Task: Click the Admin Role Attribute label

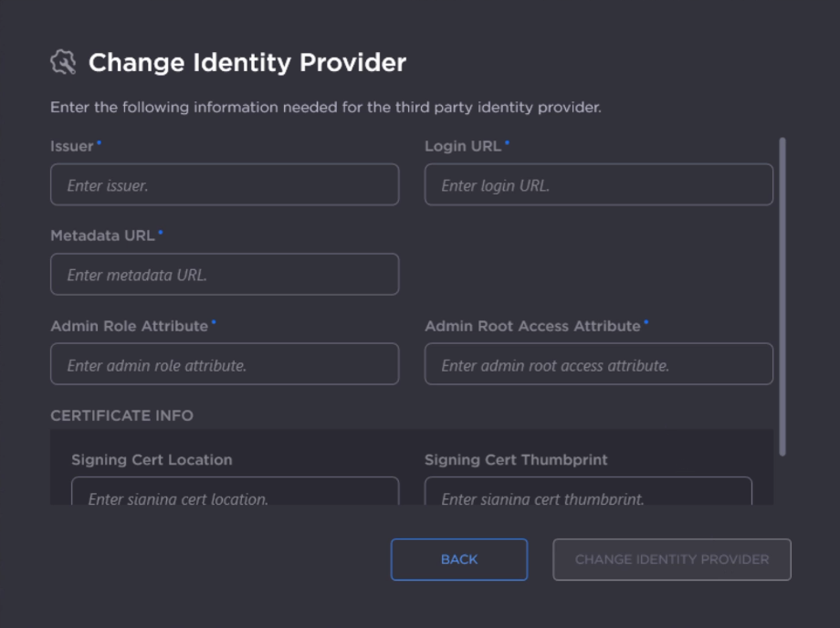Action: (x=130, y=326)
